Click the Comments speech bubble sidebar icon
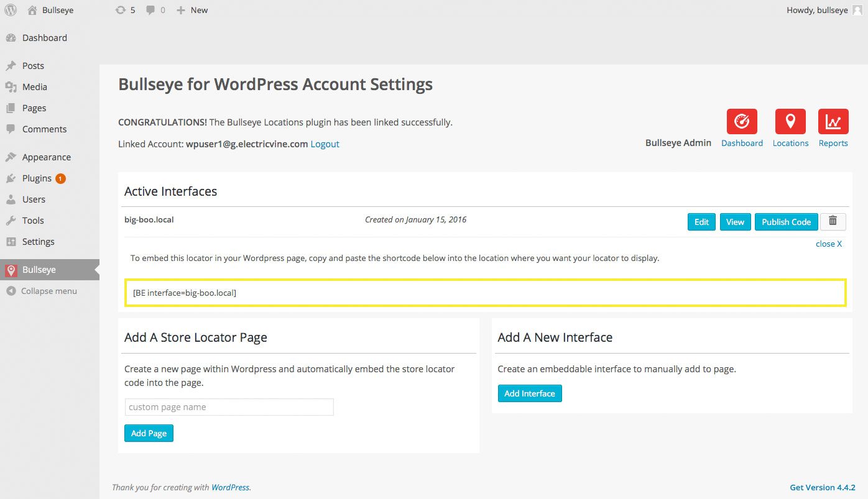The height and width of the screenshot is (499, 868). (11, 129)
